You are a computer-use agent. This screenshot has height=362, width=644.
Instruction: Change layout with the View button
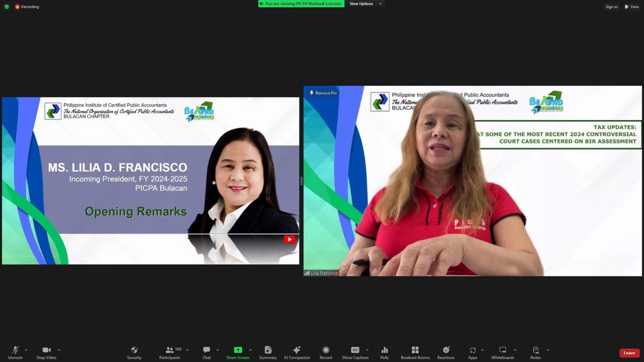(632, 7)
